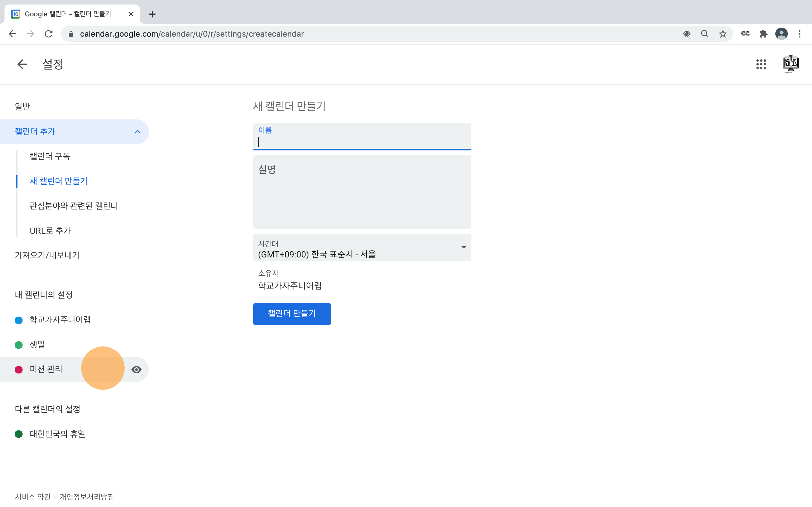Viewport: 812px width, 507px height.
Task: Select 캘린더 구독 in the sidebar
Action: coord(50,156)
